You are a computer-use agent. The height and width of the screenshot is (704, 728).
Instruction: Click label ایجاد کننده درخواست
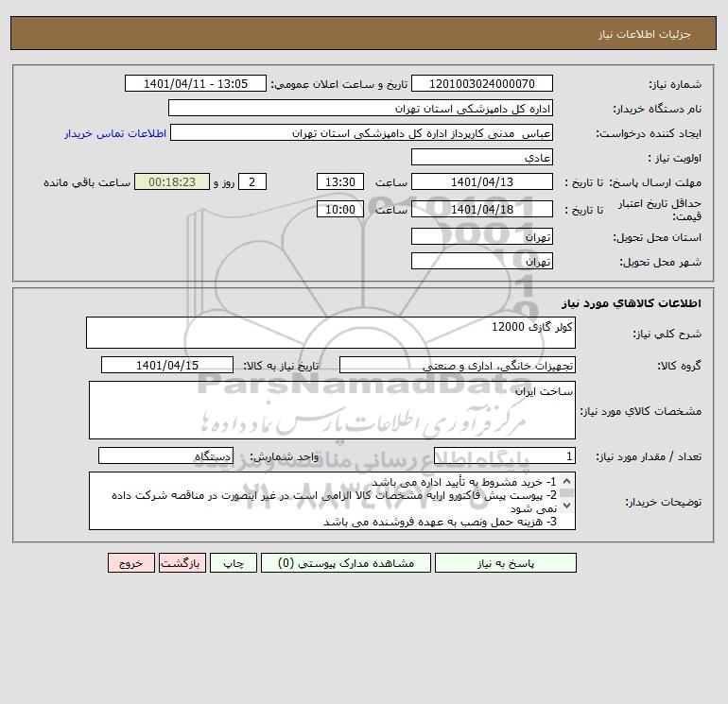point(649,133)
